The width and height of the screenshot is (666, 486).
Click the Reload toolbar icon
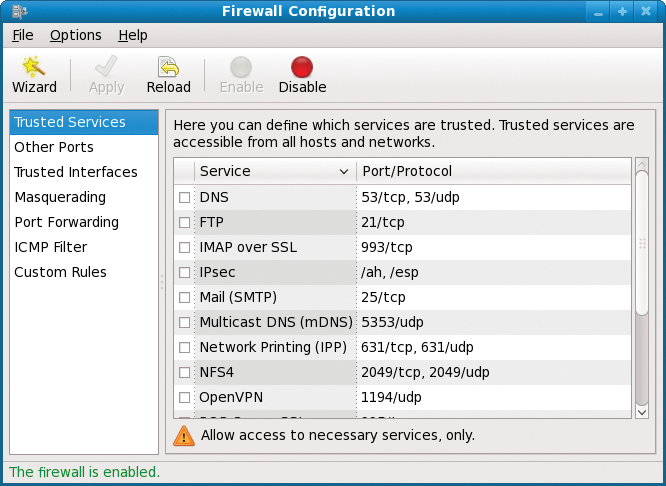pos(169,67)
